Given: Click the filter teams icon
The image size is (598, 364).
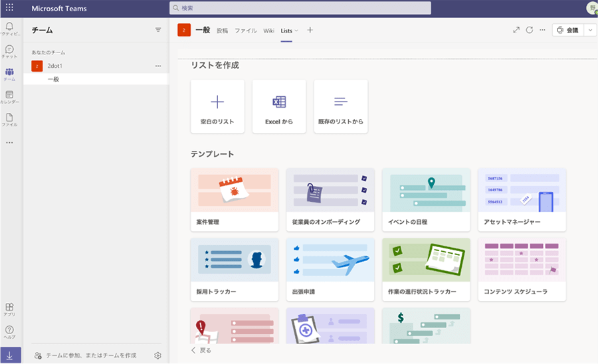Looking at the screenshot, I should [158, 30].
